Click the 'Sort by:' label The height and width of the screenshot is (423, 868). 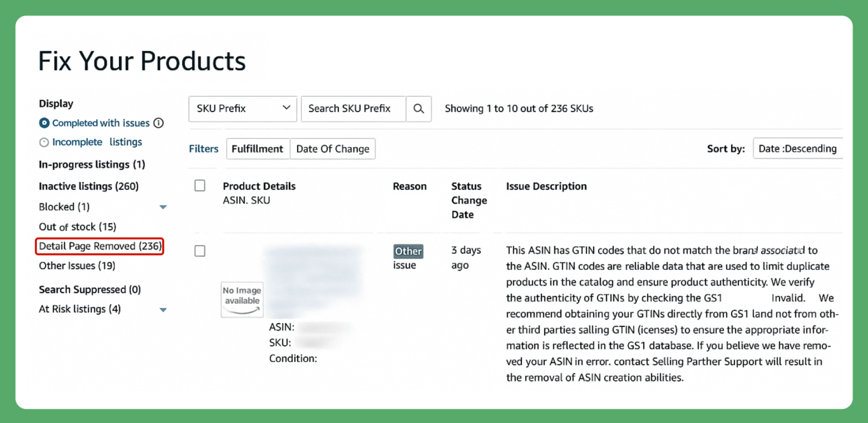pos(726,149)
